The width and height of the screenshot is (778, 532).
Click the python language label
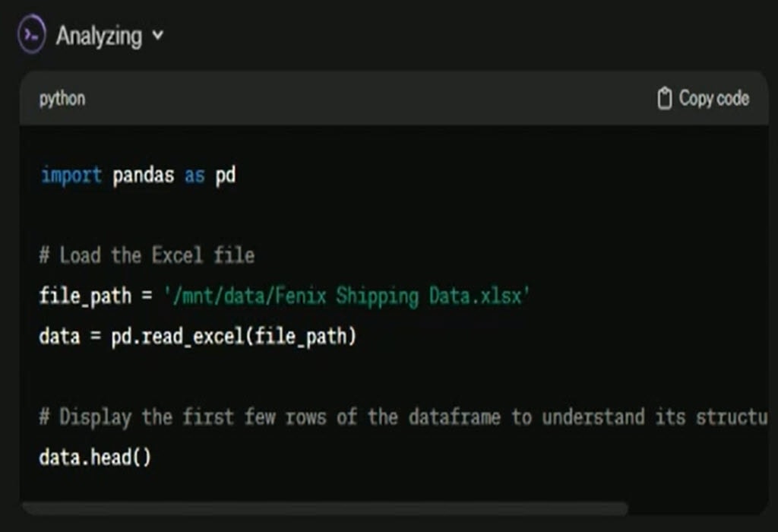point(62,99)
